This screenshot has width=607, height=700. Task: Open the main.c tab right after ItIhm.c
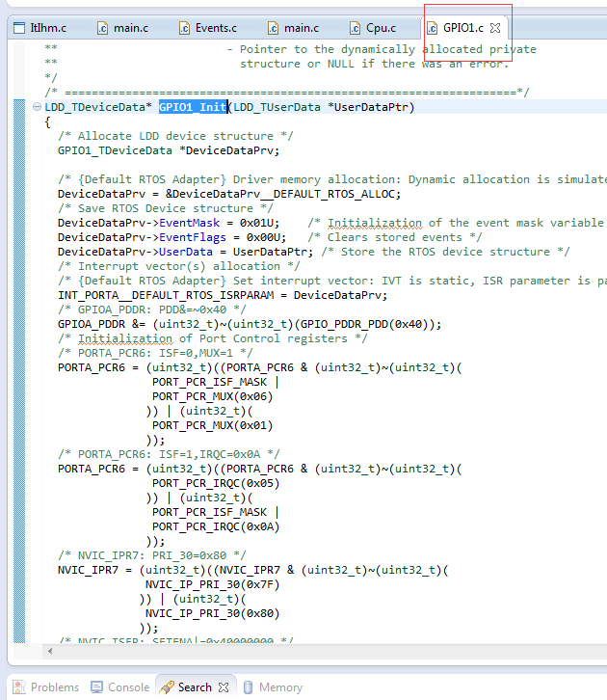(x=122, y=28)
